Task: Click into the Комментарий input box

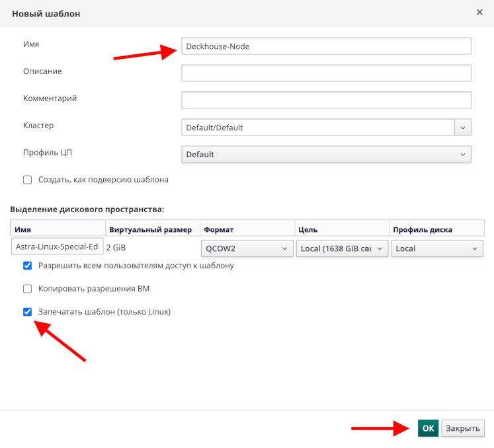Action: pos(325,100)
